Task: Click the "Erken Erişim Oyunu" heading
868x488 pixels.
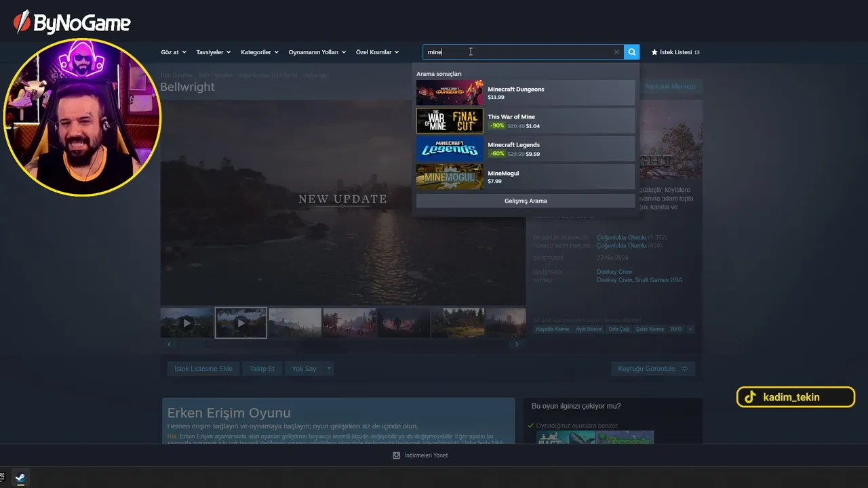Action: point(229,413)
